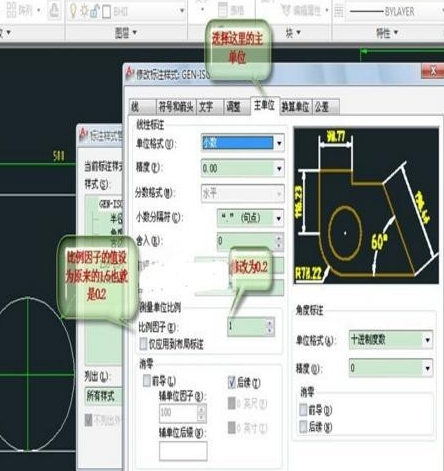Click the Table (表格) icon in ribbon
The height and width of the screenshot is (471, 444).
click(223, 9)
